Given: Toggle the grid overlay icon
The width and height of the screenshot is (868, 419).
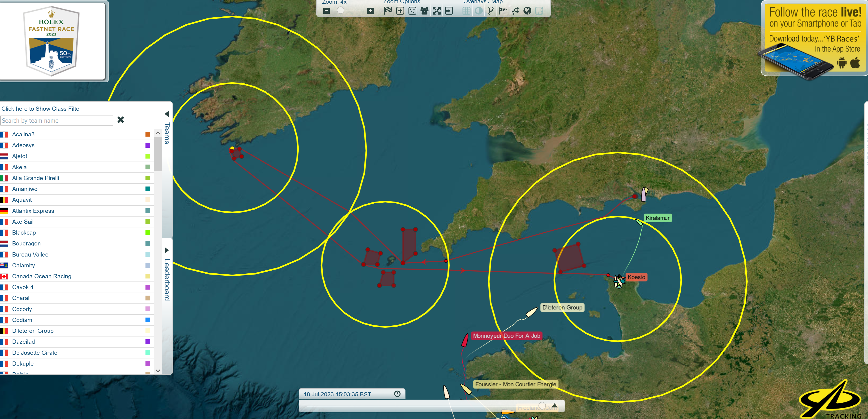Looking at the screenshot, I should click(x=466, y=11).
